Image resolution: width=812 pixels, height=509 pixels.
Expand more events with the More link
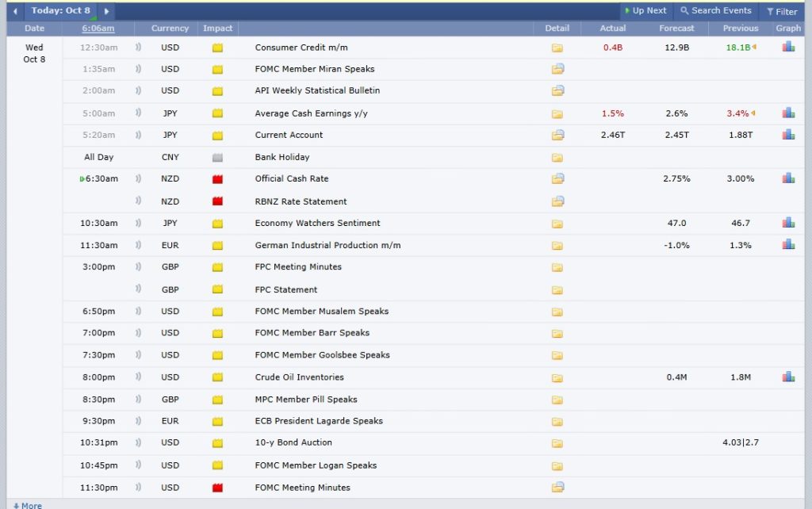click(x=28, y=505)
